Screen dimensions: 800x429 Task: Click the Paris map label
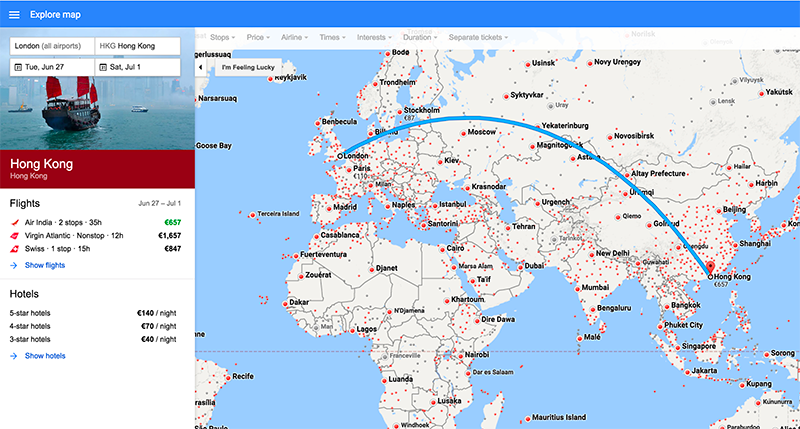tap(362, 168)
